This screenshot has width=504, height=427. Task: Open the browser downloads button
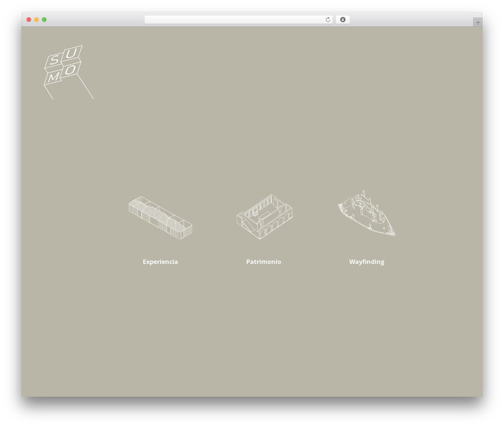(x=343, y=20)
